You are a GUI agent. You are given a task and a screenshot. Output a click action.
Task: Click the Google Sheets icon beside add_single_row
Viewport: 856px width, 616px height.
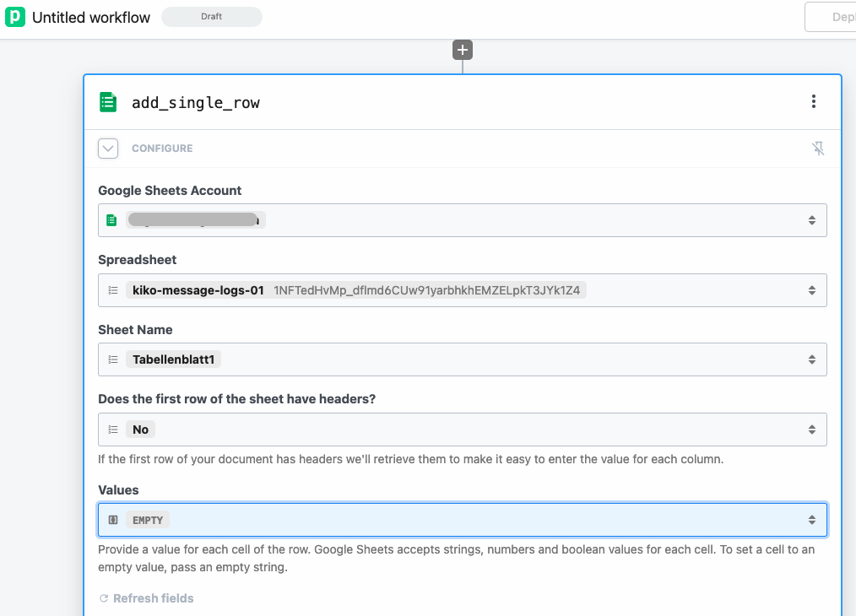point(108,102)
